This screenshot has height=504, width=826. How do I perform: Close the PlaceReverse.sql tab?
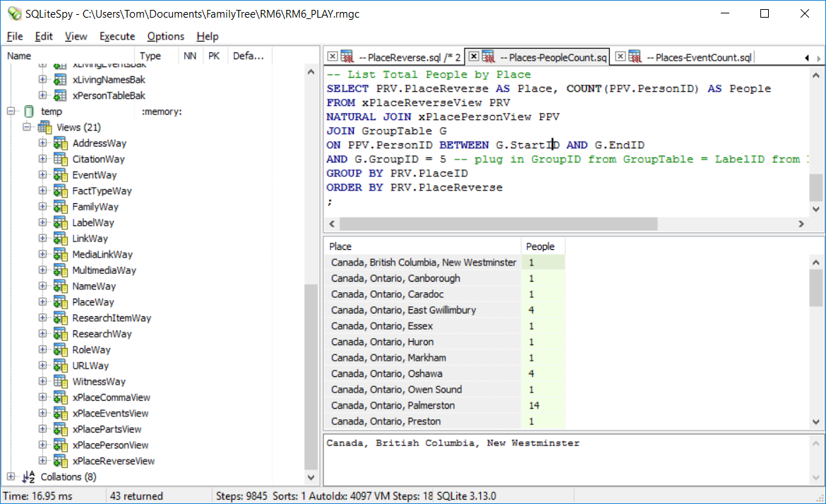click(333, 56)
